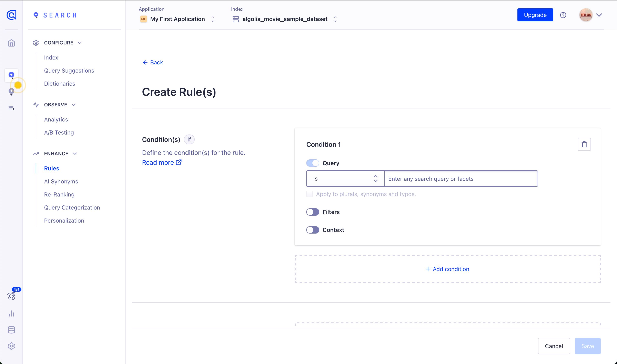
Task: Open the 'Is' query match dropdown
Action: pyautogui.click(x=345, y=179)
